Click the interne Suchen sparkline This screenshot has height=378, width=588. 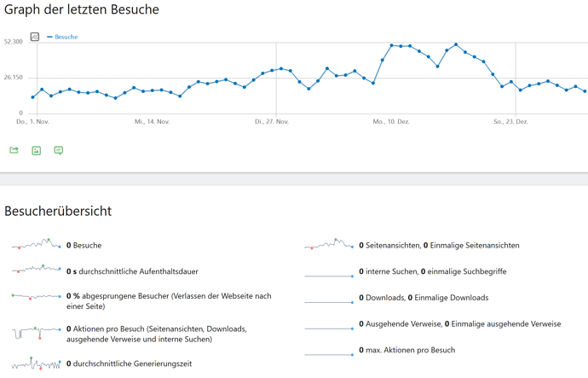coord(329,276)
